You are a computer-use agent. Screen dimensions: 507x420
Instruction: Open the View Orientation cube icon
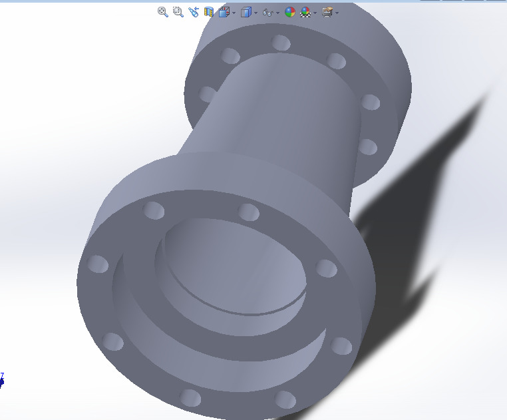(x=224, y=12)
